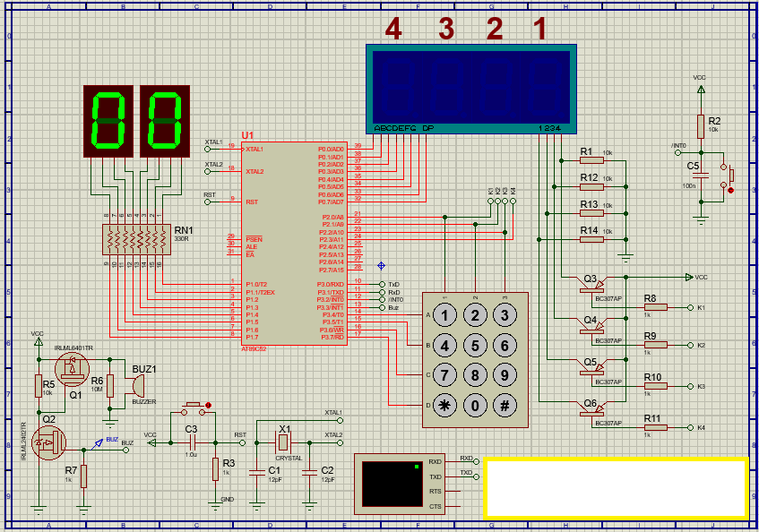Click the BUZ probe arrow near R7
Image resolution: width=759 pixels, height=532 pixels.
[98, 443]
